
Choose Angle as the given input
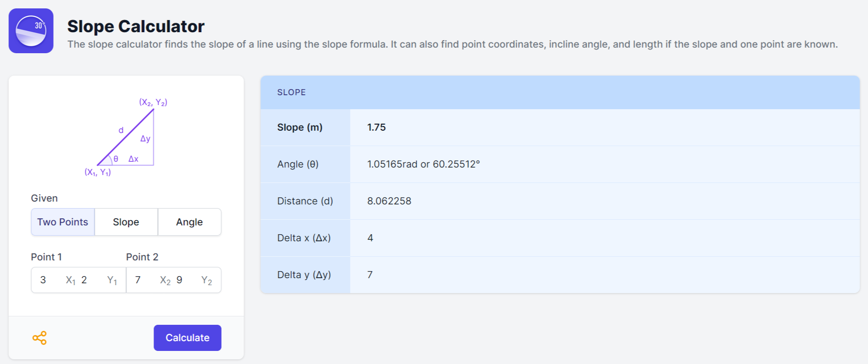(189, 222)
